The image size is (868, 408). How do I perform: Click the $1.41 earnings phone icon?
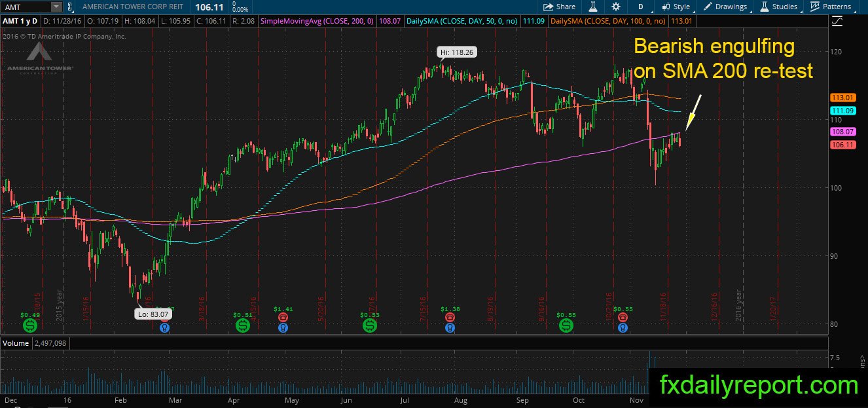pyautogui.click(x=283, y=317)
